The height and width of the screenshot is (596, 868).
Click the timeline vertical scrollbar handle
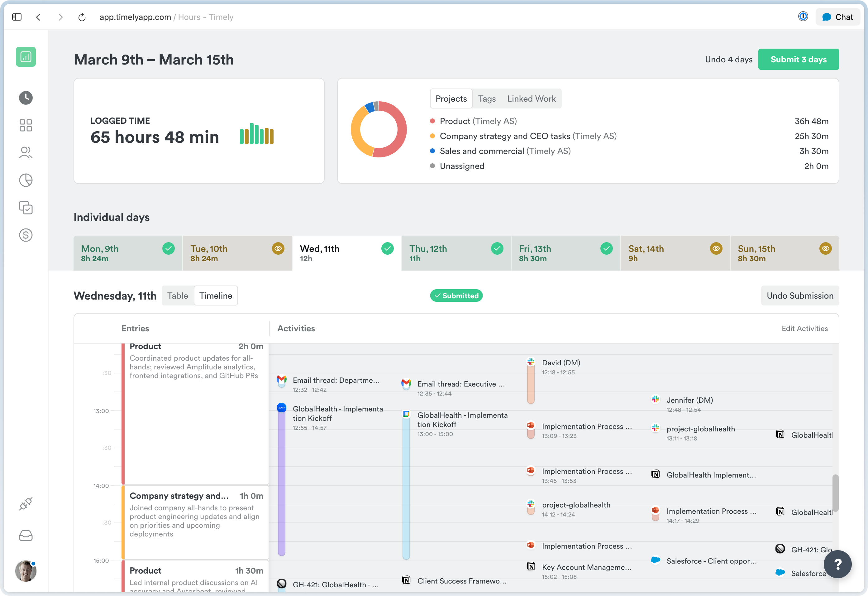(x=835, y=493)
